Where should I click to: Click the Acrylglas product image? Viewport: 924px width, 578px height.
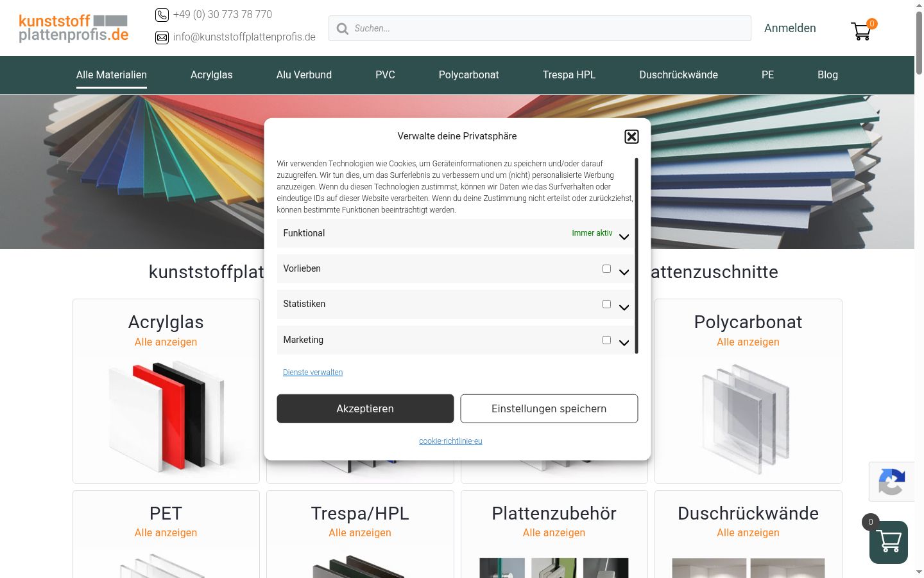point(166,416)
